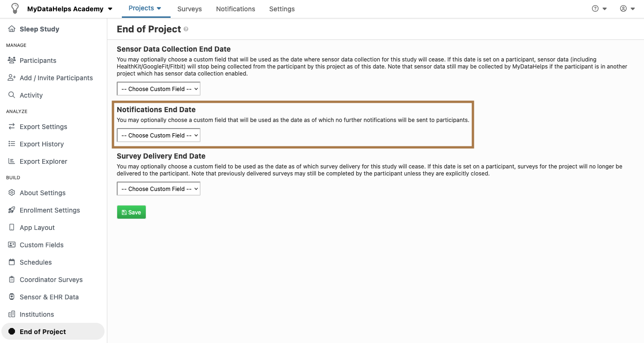This screenshot has height=343, width=644.
Task: Click the Sensor & EHR Data watch icon
Action: click(12, 297)
